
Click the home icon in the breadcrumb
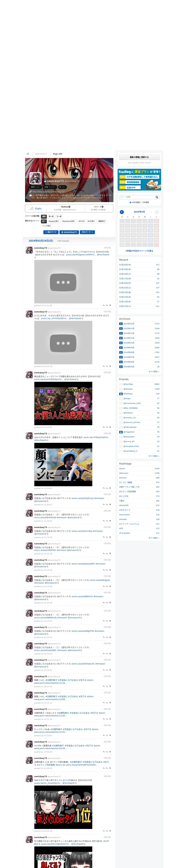[28, 154]
